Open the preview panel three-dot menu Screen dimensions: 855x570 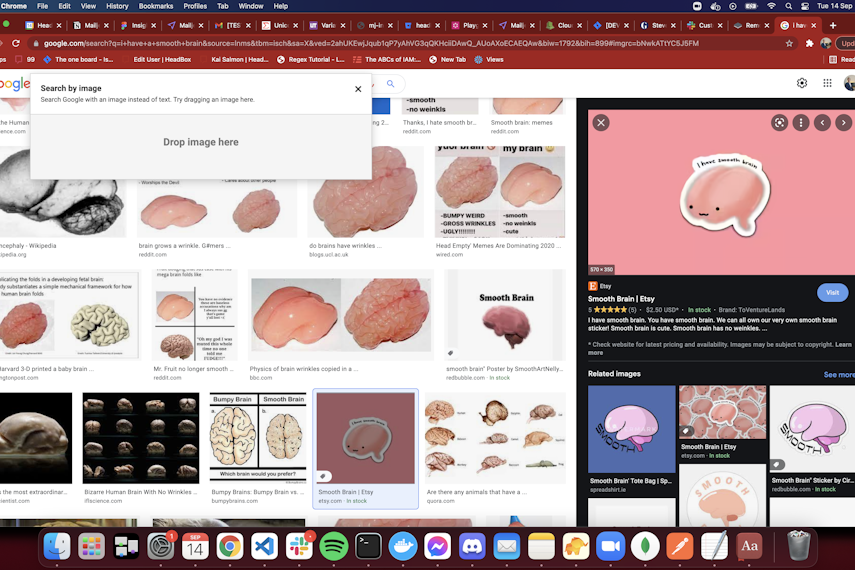coord(800,123)
